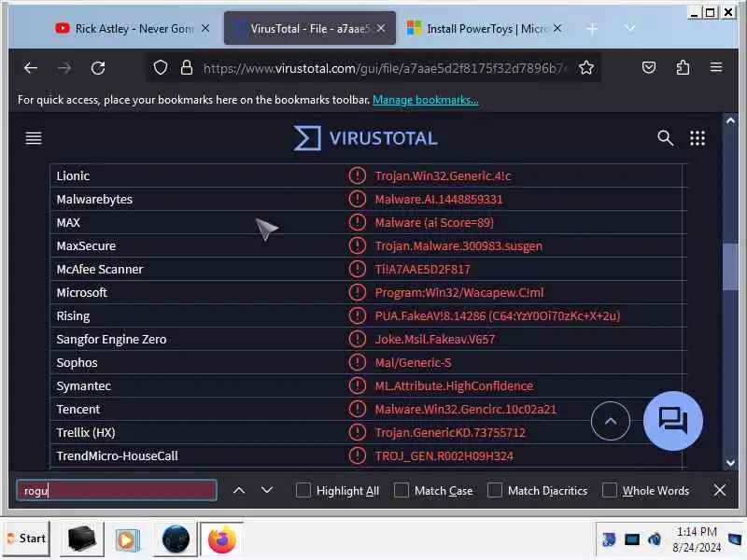Open the browser extensions icon

(683, 67)
